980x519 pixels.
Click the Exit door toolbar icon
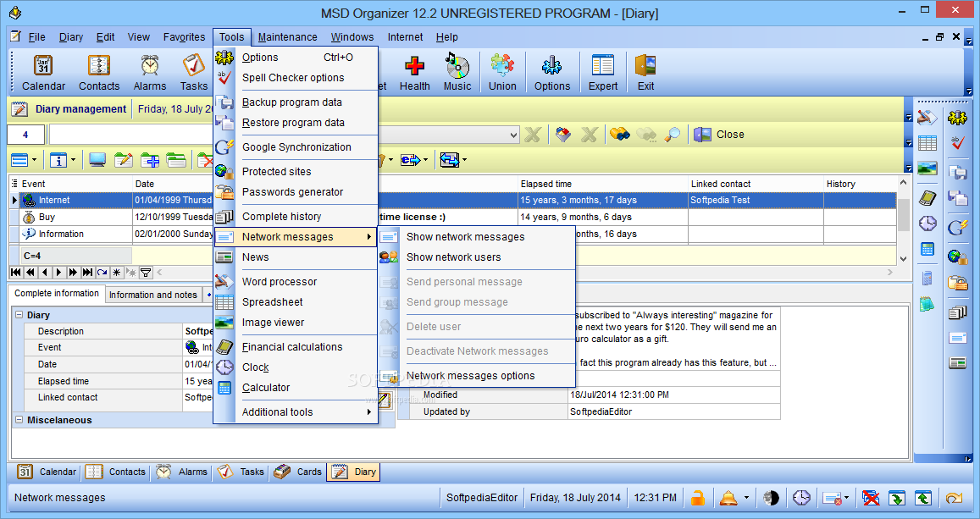click(645, 73)
